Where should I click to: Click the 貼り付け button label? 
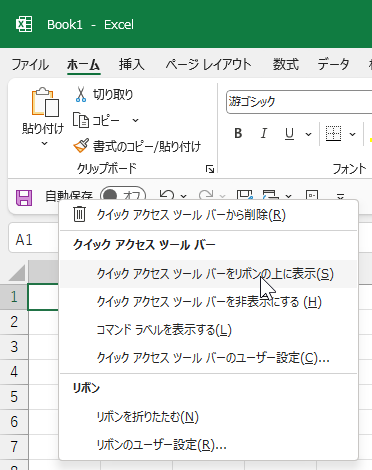43,128
